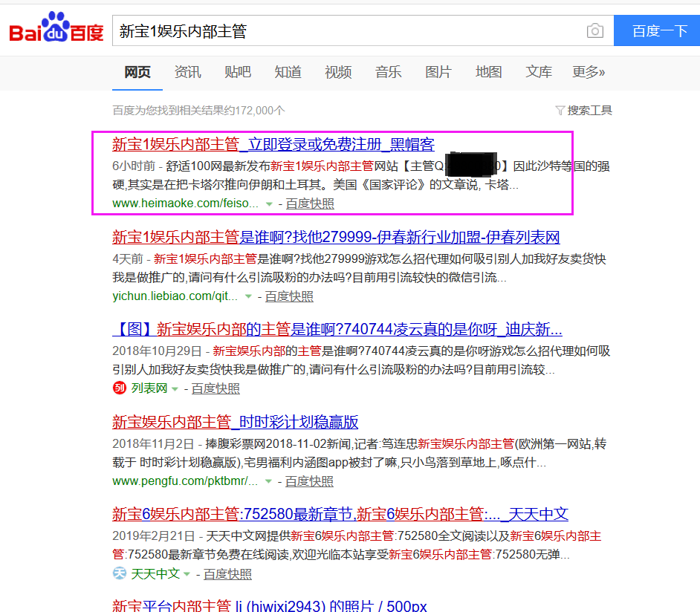
Task: Click the 4天前 snippet text
Action: pyautogui.click(x=128, y=258)
